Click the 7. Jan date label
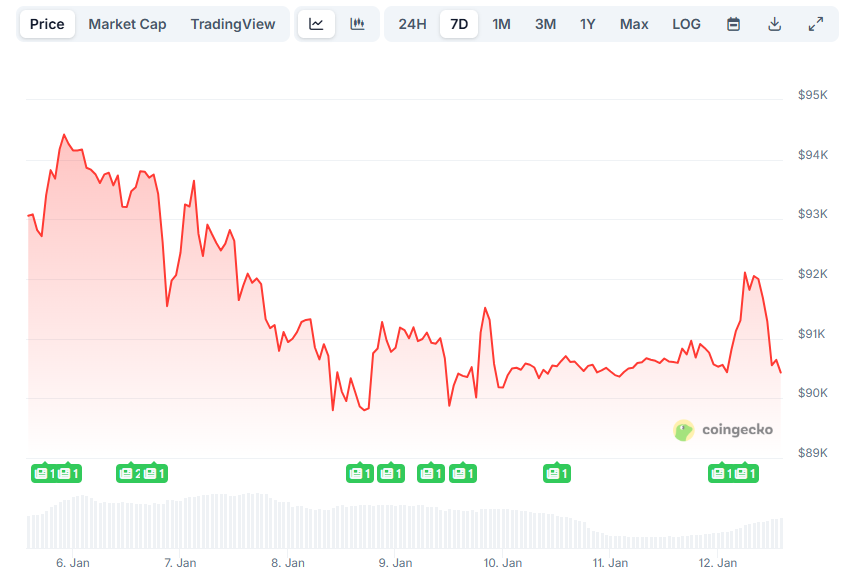The width and height of the screenshot is (861, 588). pos(180,563)
